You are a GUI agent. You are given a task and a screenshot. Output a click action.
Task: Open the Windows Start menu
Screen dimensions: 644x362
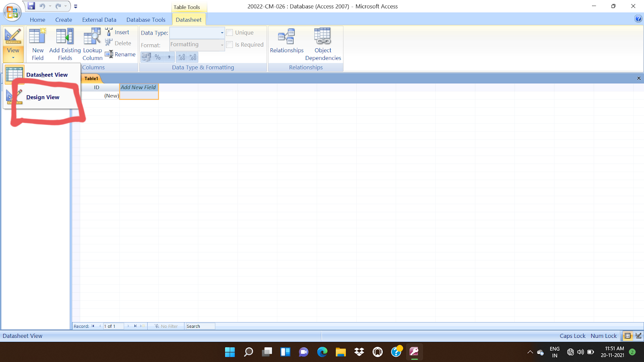(230, 352)
